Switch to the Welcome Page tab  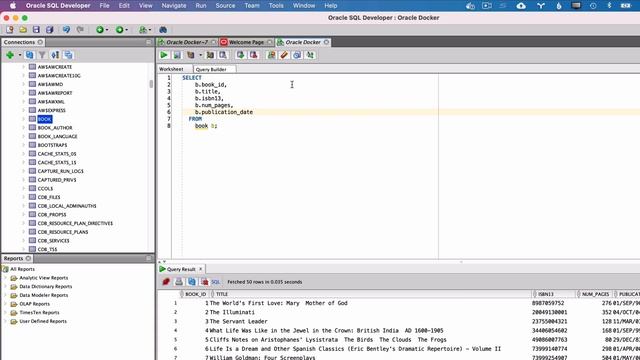pos(247,42)
